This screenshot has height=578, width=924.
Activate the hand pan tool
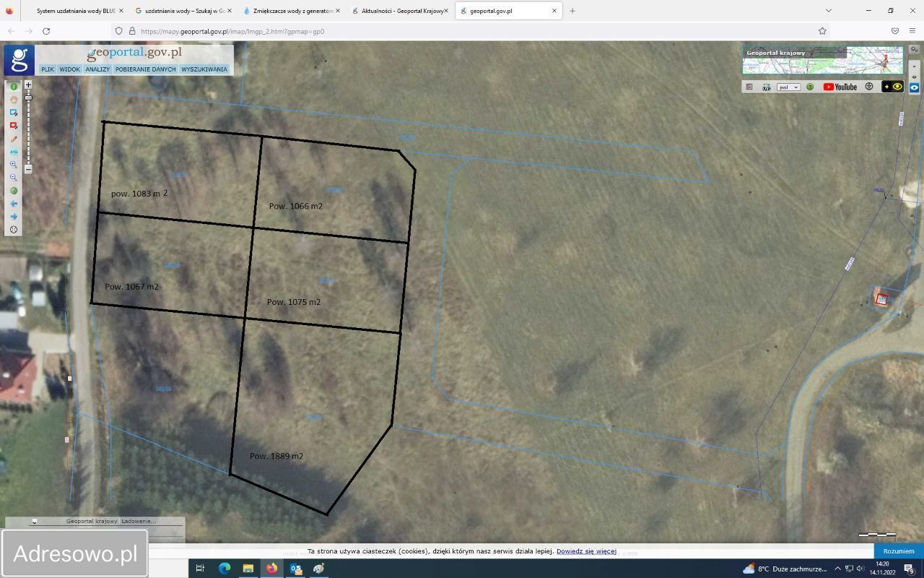14,100
